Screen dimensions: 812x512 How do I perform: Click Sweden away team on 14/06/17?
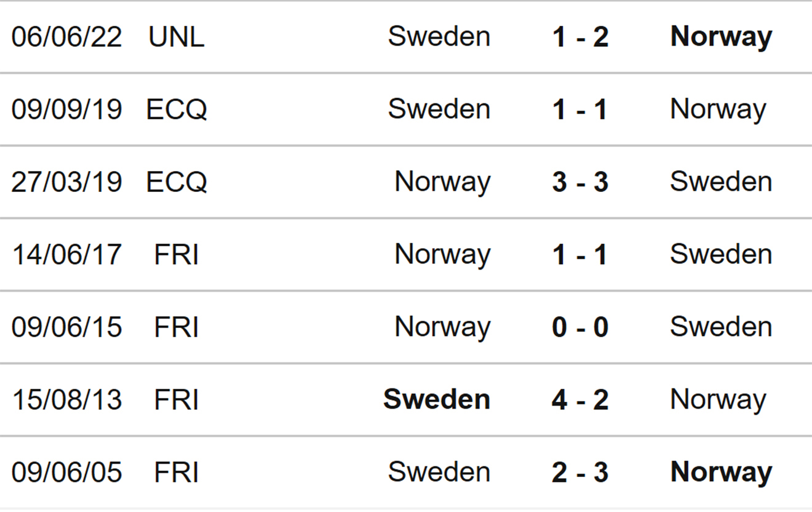click(x=721, y=255)
